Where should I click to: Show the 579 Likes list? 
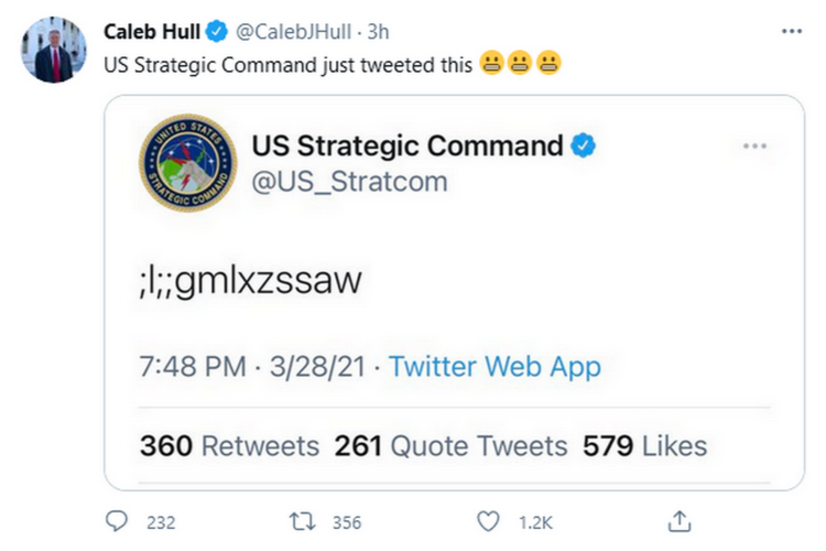tap(645, 445)
